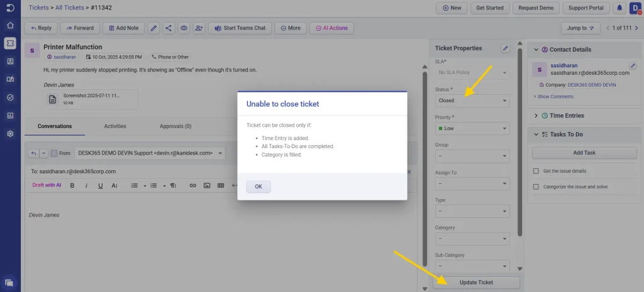
Task: Open the Status dropdown showing Closed
Action: coord(472,100)
